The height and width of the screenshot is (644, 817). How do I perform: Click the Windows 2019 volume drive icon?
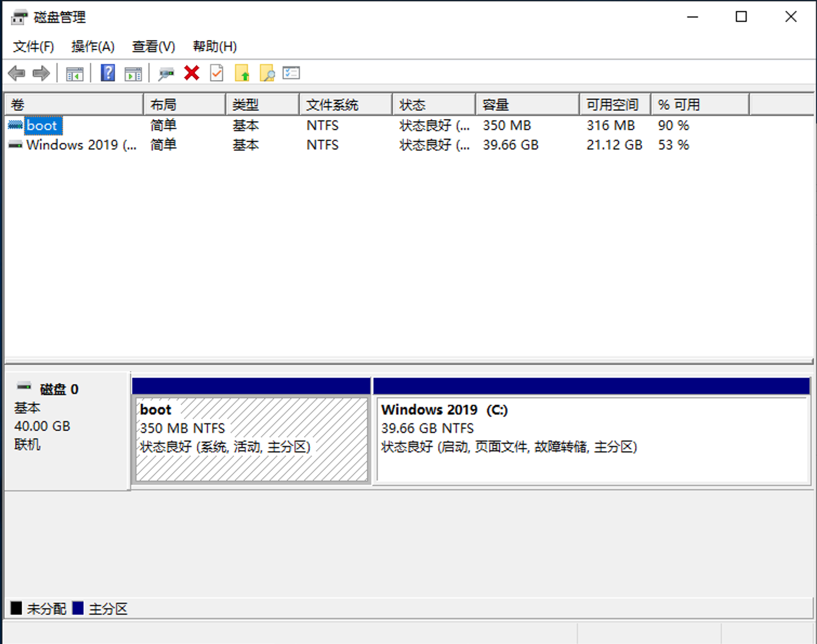pyautogui.click(x=15, y=145)
